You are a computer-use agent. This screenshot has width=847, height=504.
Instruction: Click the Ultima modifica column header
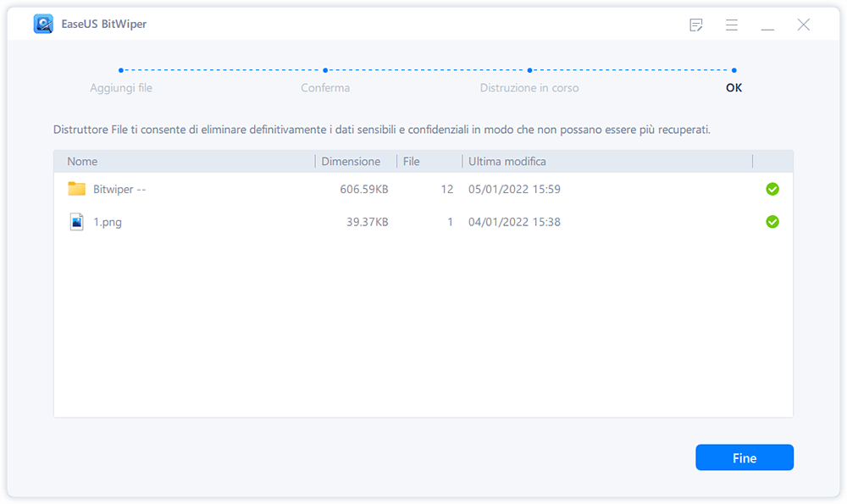coord(508,161)
